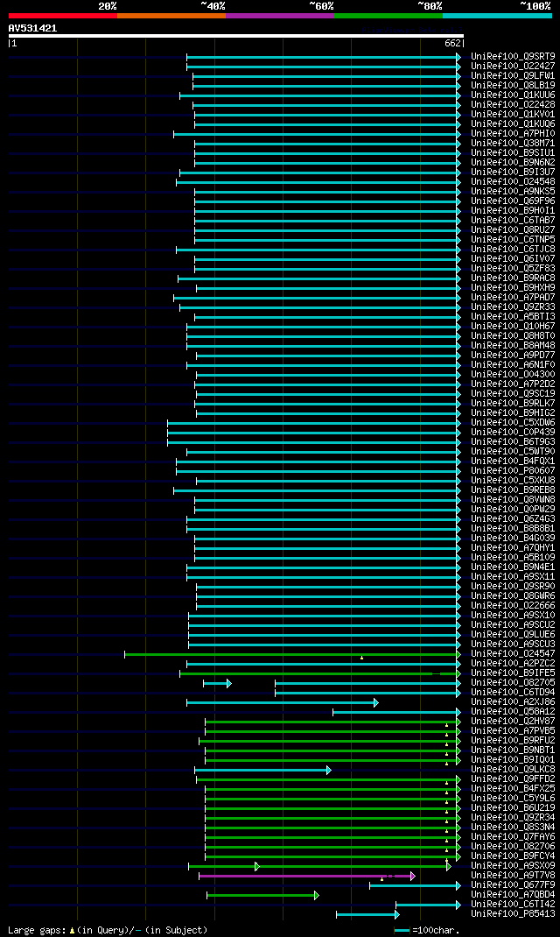Screen dimensions: 560x937
Task: Select UniRef100_A7PHI0 subject label
Action: click(x=513, y=134)
